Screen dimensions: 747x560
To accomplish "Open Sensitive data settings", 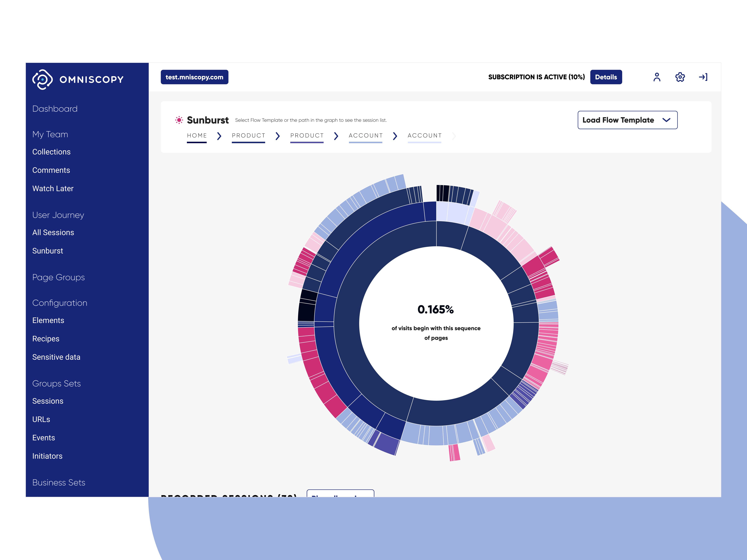I will 56,357.
